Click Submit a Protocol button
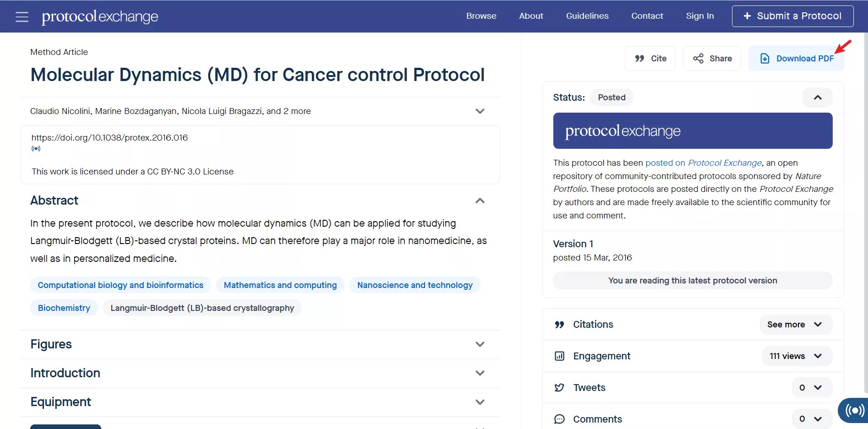The height and width of the screenshot is (429, 868). (x=792, y=16)
